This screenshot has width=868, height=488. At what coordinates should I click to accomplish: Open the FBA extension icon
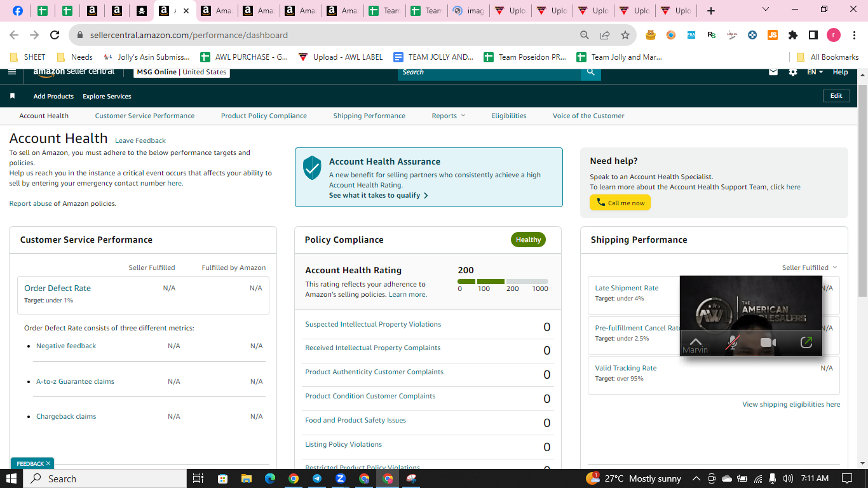pos(691,35)
